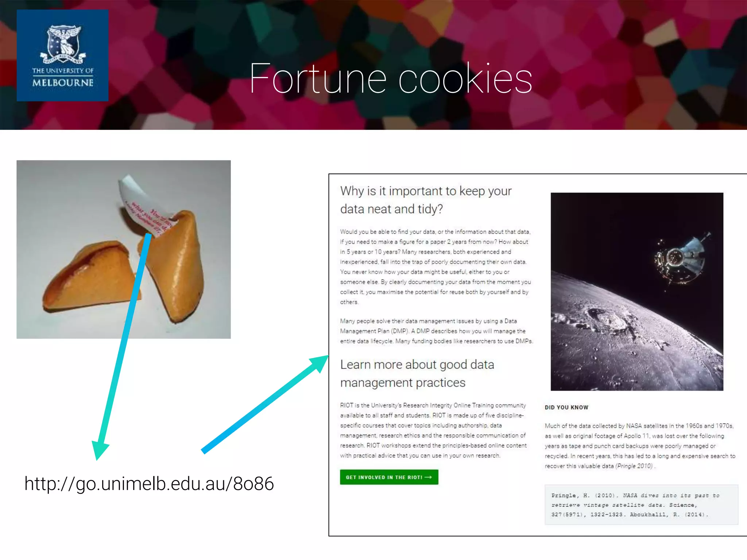Click the Data Management Plan paragraph

tap(437, 331)
